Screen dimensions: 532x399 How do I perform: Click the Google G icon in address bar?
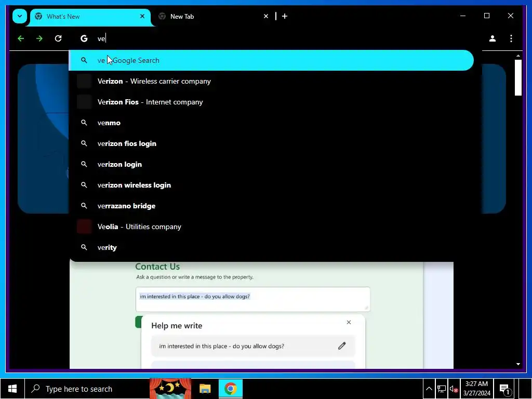pos(84,38)
